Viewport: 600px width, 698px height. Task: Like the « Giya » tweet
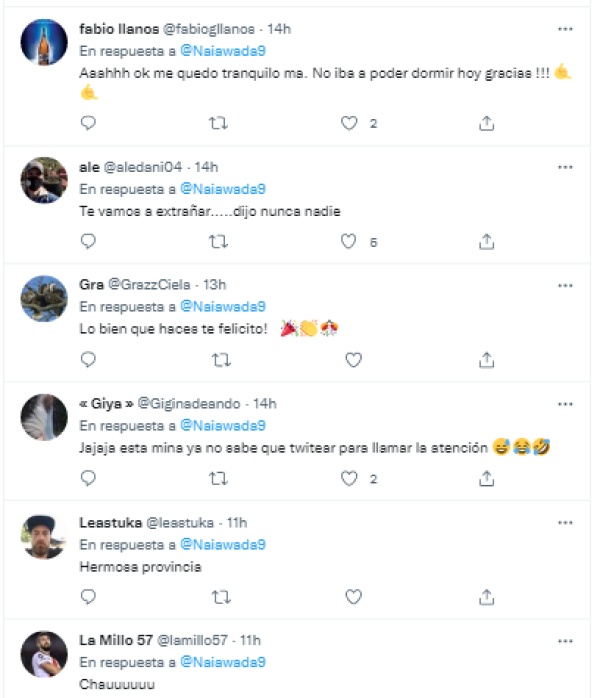(349, 479)
